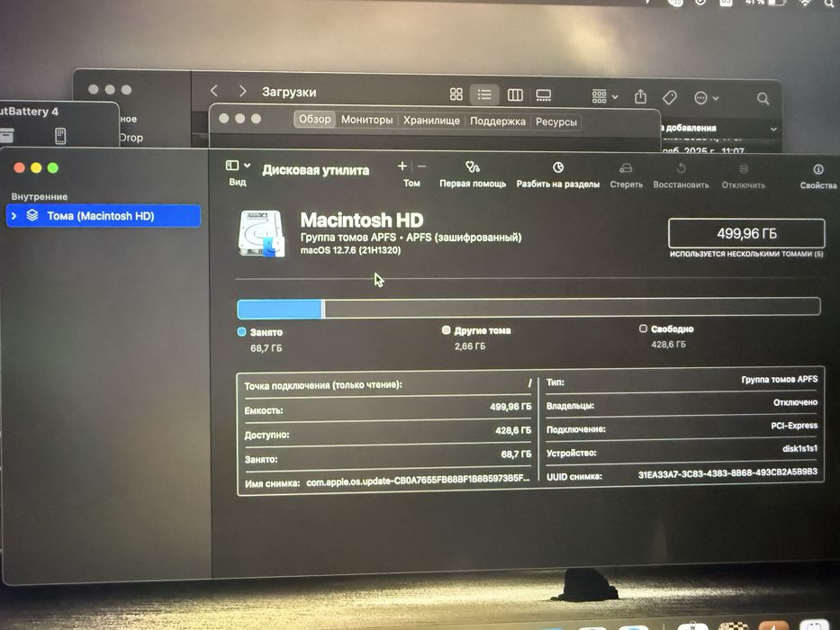
Task: Click the snapshot UUID value
Action: click(x=727, y=473)
